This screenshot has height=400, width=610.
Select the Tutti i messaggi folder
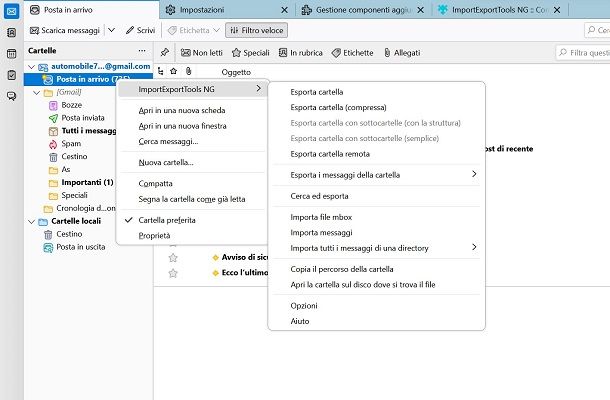82,131
